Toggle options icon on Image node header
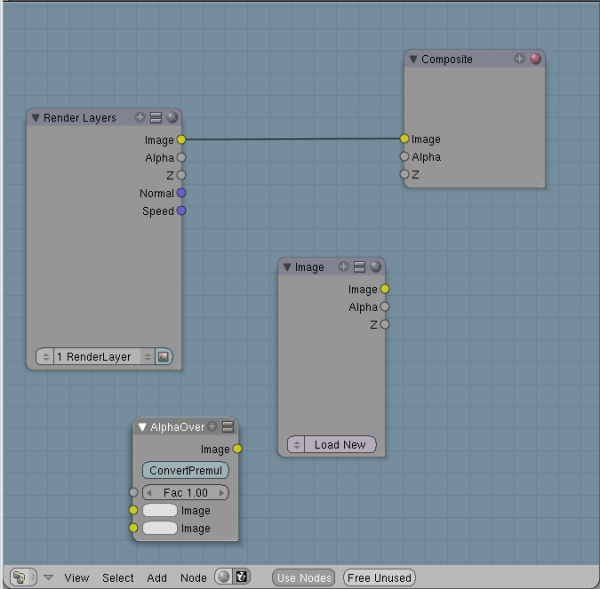Viewport: 600px width, 589px height. tap(359, 267)
